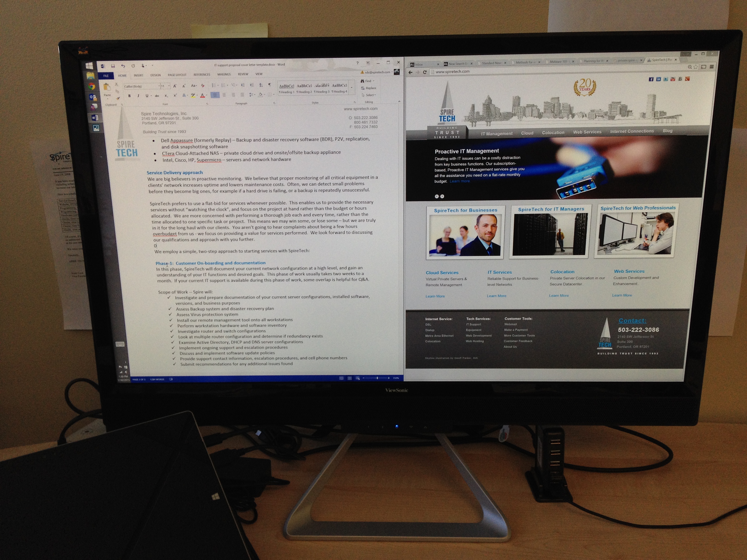Screen dimensions: 747x560
Task: Increase indent in the Paragraph group
Action: [x=252, y=85]
